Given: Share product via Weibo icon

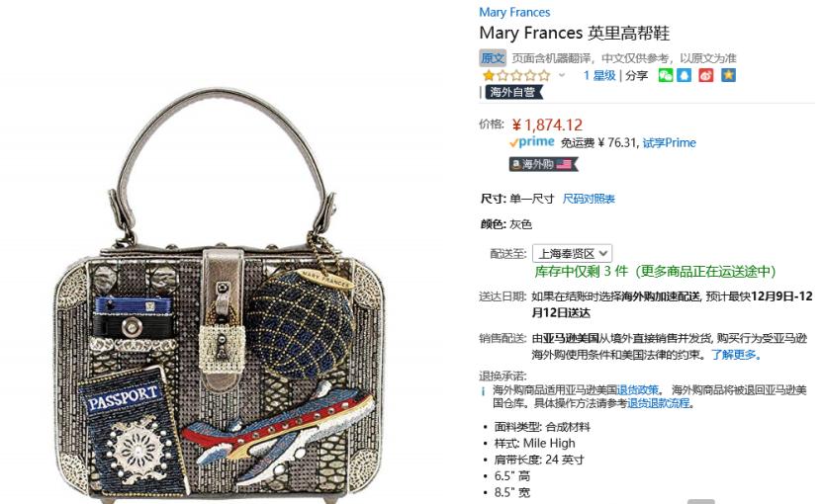Looking at the screenshot, I should point(706,75).
